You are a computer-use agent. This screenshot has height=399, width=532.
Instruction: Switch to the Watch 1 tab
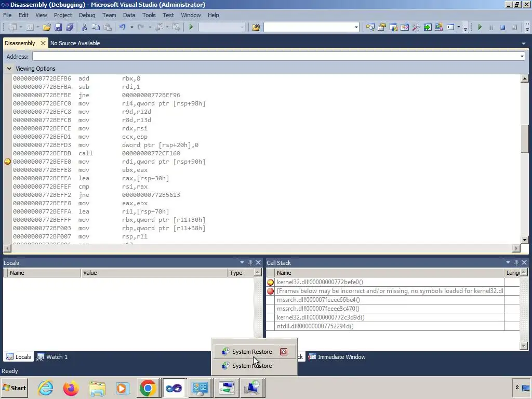coord(52,357)
